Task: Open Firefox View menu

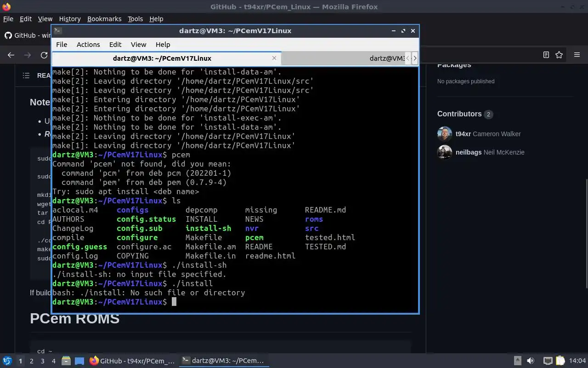Action: [x=45, y=19]
